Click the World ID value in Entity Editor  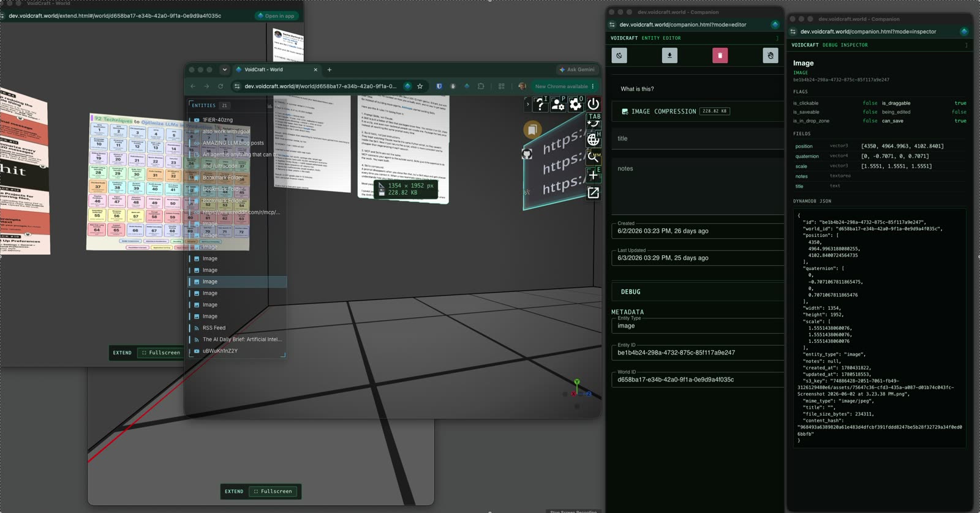[676, 380]
